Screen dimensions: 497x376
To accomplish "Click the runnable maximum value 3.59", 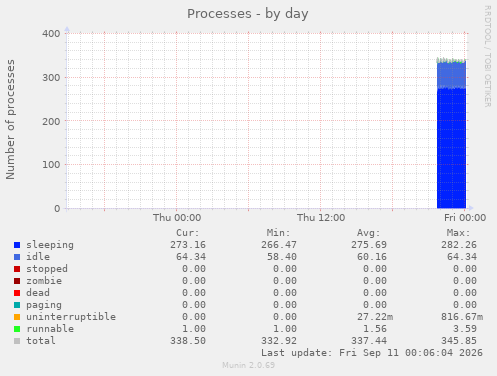I will pos(465,329).
